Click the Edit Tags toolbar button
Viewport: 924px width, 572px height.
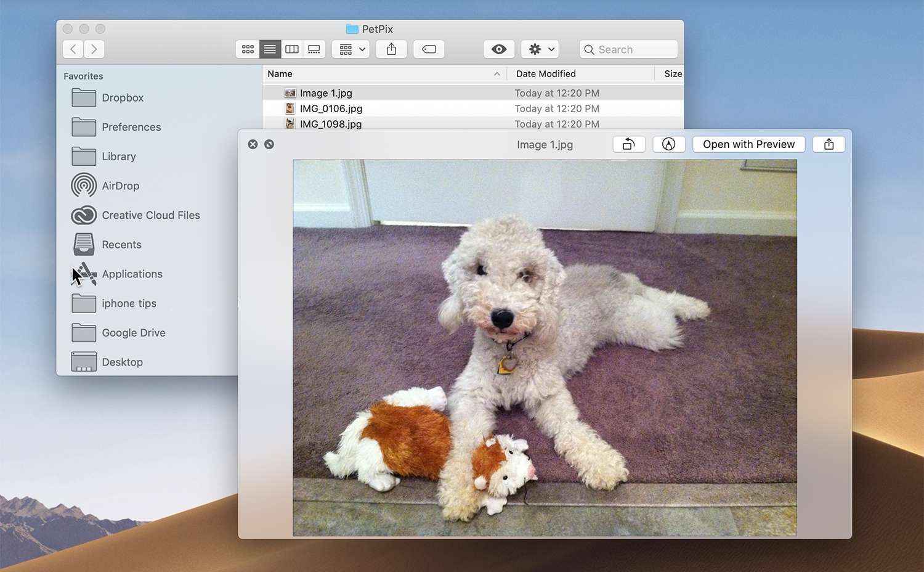429,49
